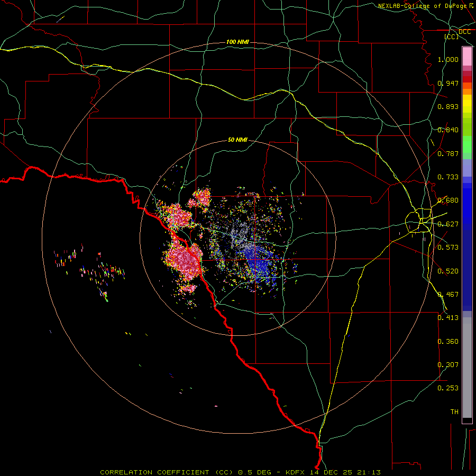
Task: Click the 0.307 scale value
Action: point(448,365)
